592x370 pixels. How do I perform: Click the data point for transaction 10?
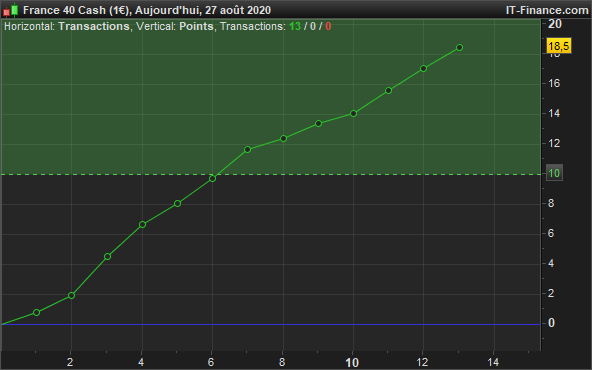pos(353,114)
